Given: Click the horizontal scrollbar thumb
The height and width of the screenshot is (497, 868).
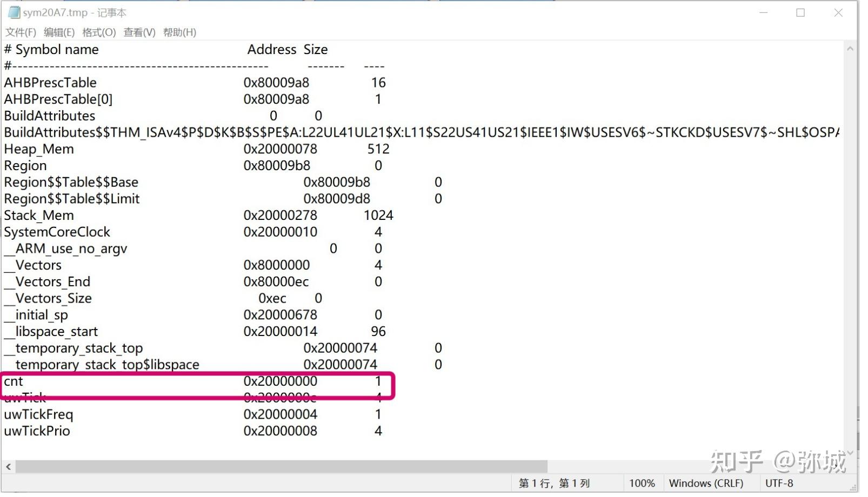Looking at the screenshot, I should pyautogui.click(x=281, y=466).
